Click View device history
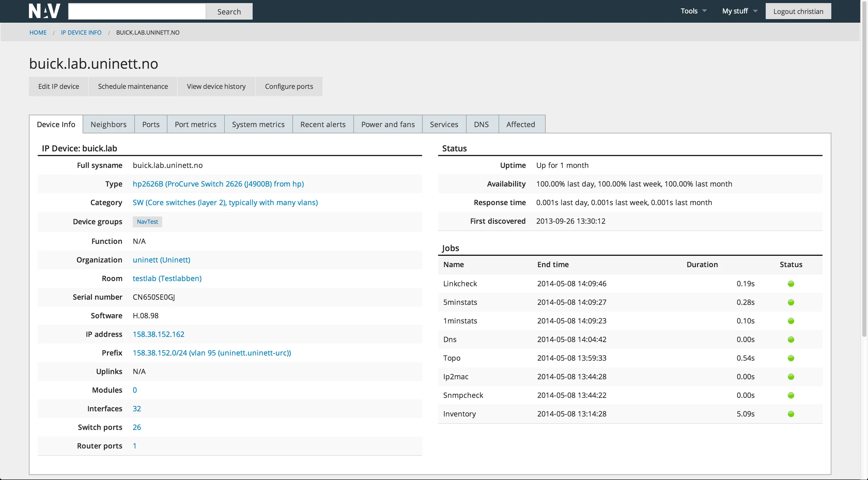Screen dimensions: 868x480 point(216,86)
